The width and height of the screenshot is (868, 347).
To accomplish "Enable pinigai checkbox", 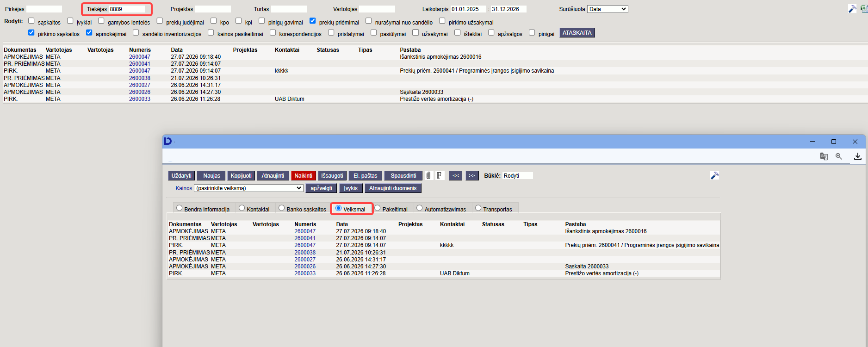I will pos(532,32).
